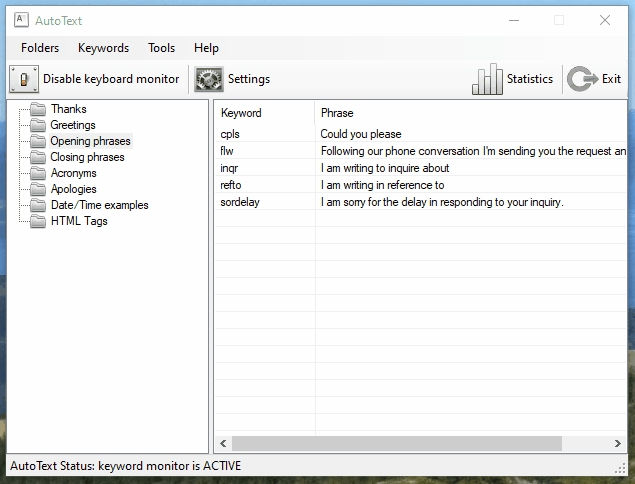Click the AutoText app icon in title bar
The height and width of the screenshot is (484, 635).
tap(21, 20)
